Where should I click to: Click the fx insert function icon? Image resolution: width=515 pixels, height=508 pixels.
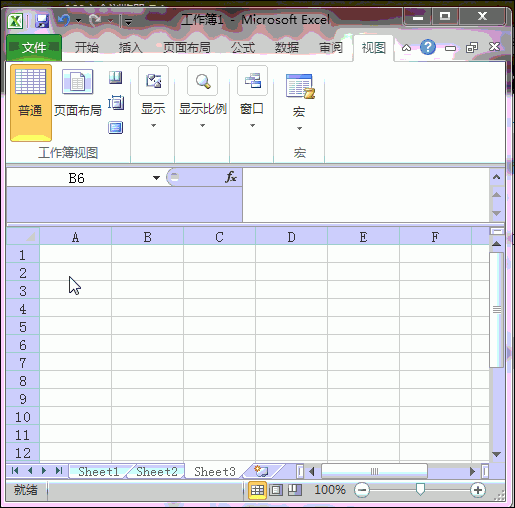[x=231, y=177]
